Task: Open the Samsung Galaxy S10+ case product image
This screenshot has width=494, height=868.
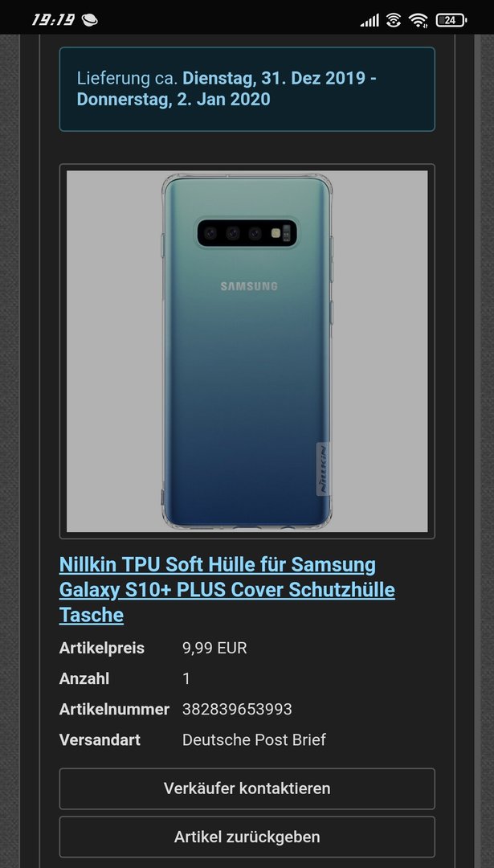Action: tap(247, 351)
